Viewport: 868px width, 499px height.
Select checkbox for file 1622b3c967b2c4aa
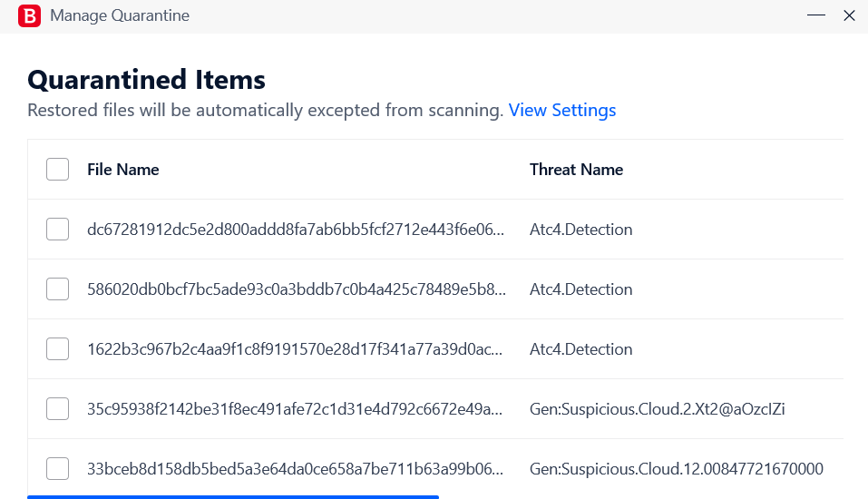coord(57,349)
